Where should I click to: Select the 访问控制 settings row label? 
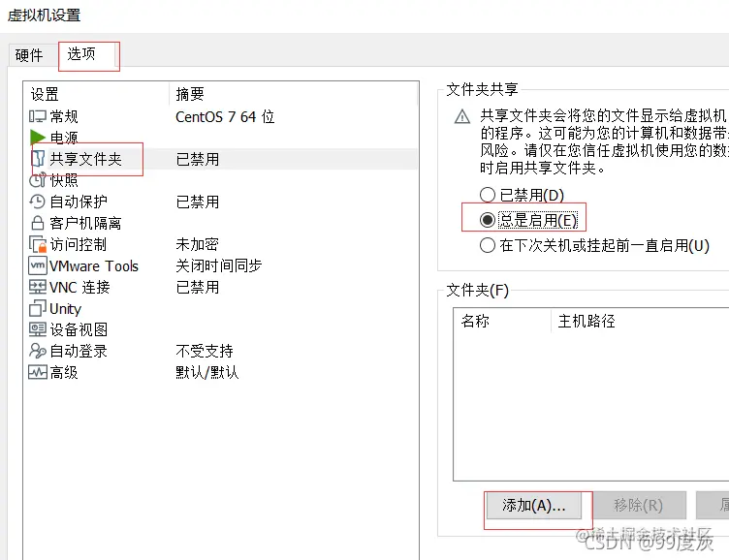click(x=79, y=244)
